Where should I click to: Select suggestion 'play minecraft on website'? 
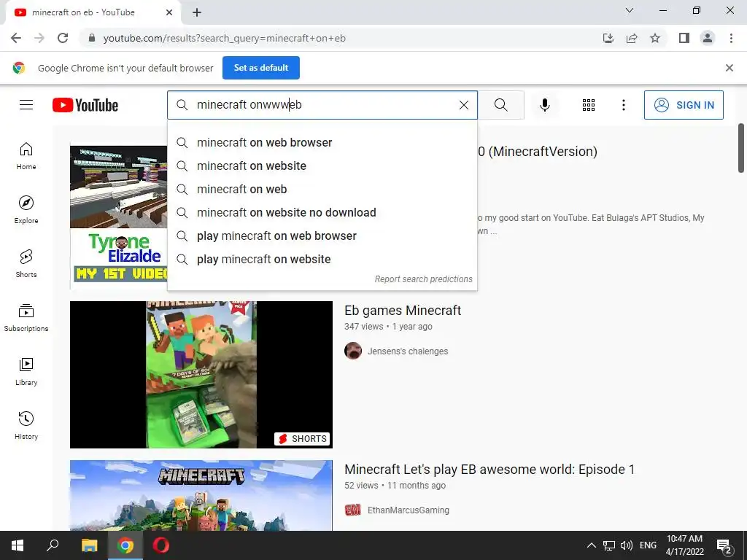[322, 259]
